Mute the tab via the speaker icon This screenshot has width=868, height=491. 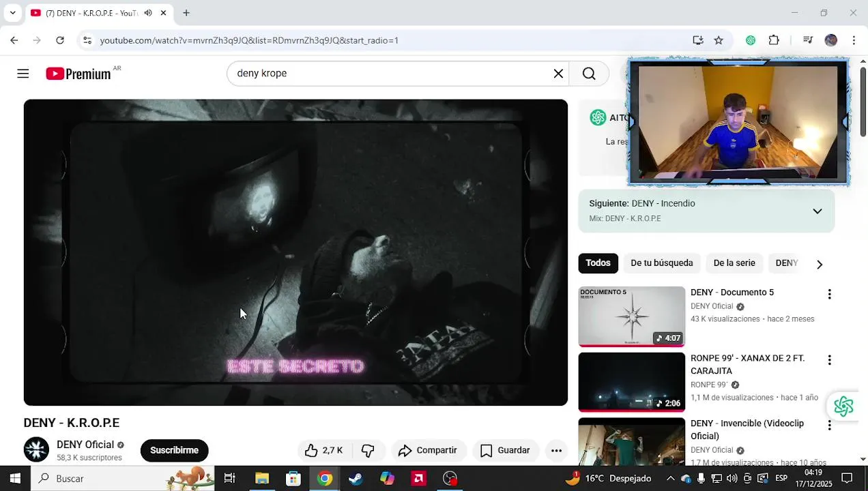[x=148, y=13]
